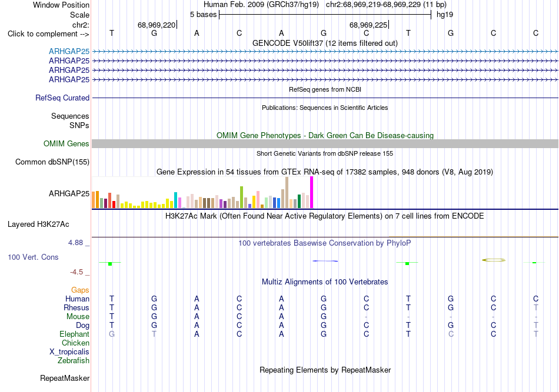Screen dimensions: 559x392
Task: Click the GENCODE V50lift37 track title
Action: pos(325,43)
